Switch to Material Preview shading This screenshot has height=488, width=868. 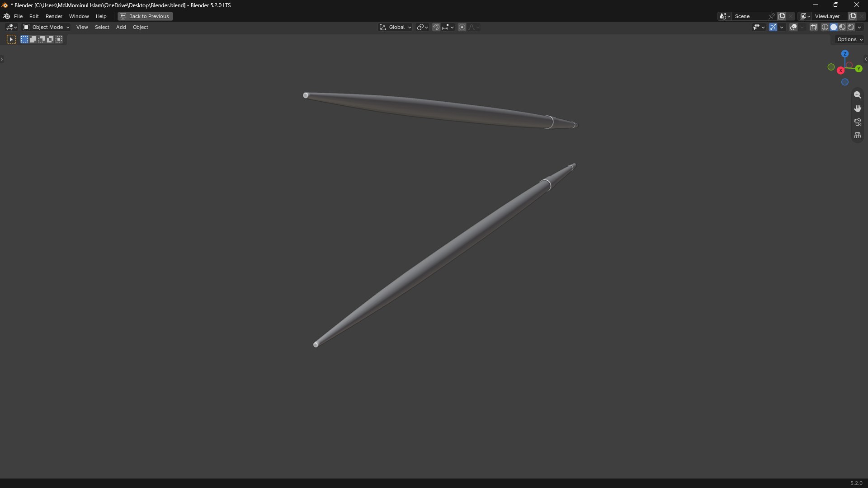coord(842,28)
